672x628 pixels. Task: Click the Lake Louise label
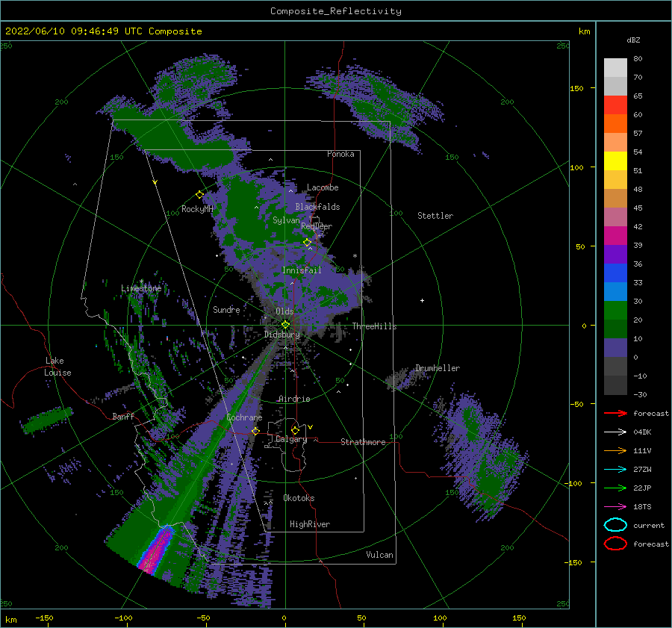[57, 367]
